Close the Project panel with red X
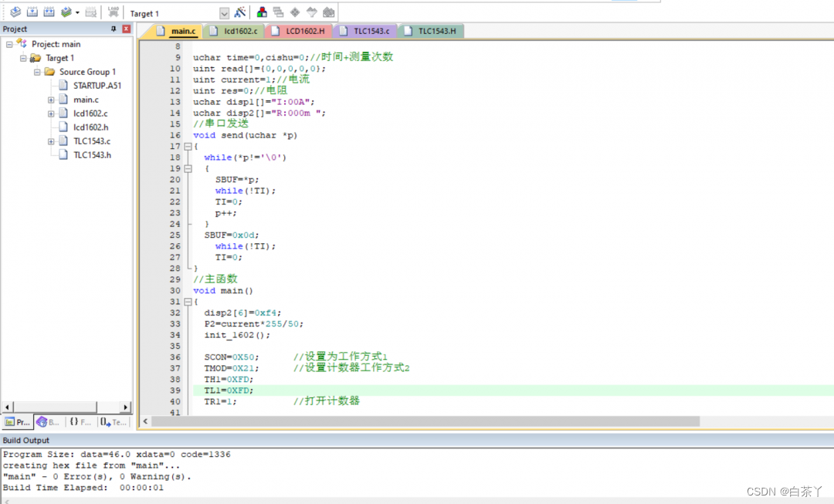Image resolution: width=834 pixels, height=504 pixels. 126,29
